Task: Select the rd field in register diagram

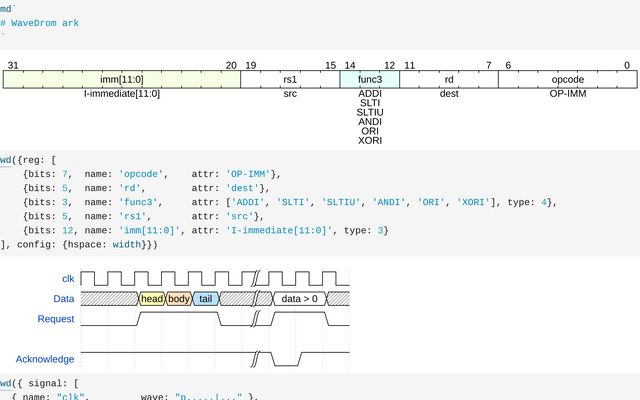Action: click(x=449, y=79)
